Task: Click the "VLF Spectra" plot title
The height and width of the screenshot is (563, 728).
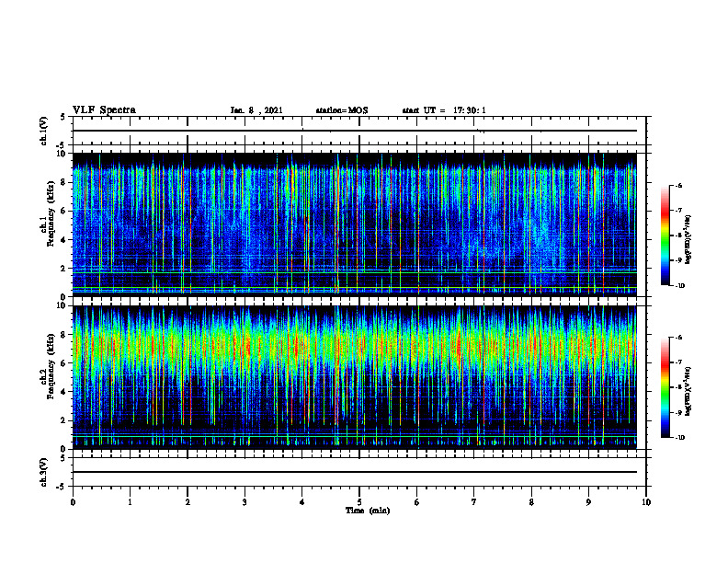Action: (104, 110)
